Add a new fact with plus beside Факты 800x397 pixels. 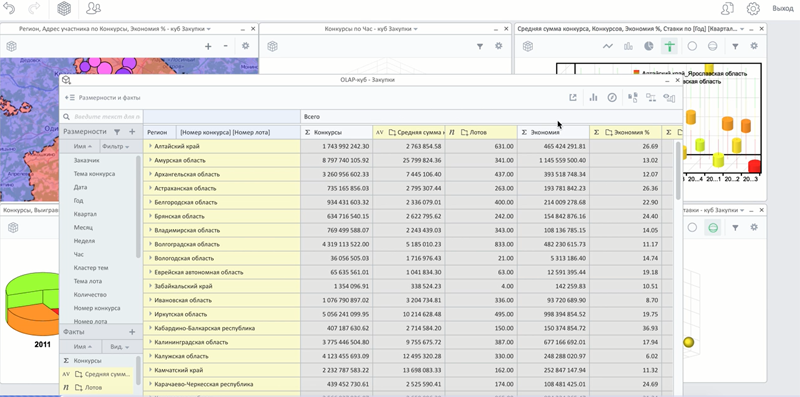coord(132,332)
